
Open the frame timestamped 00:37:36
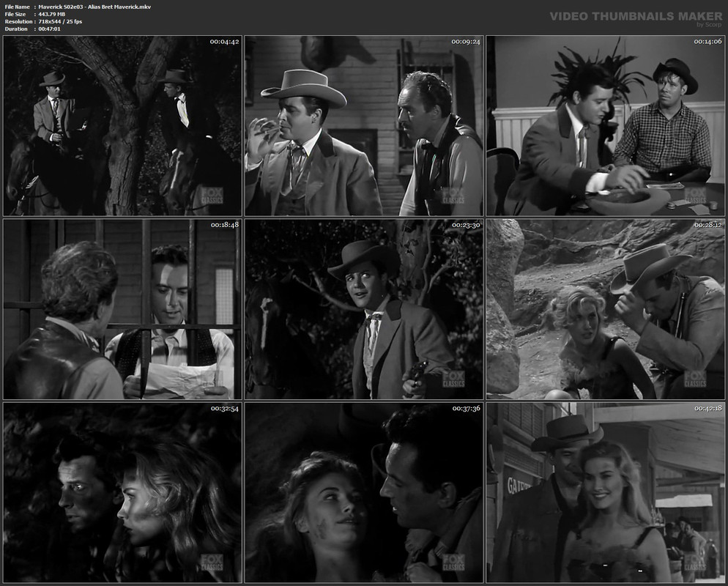coord(364,493)
